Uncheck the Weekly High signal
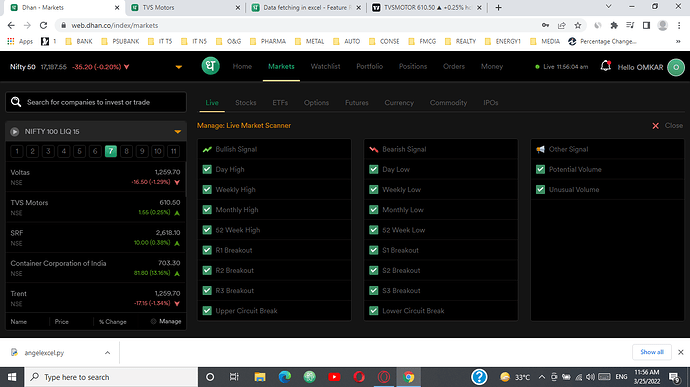Image resolution: width=690 pixels, height=387 pixels. point(207,190)
